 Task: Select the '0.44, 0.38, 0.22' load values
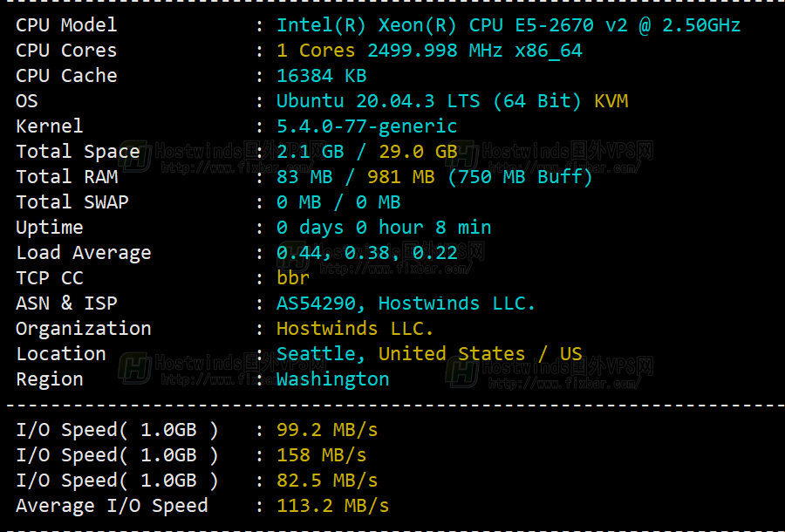point(367,253)
